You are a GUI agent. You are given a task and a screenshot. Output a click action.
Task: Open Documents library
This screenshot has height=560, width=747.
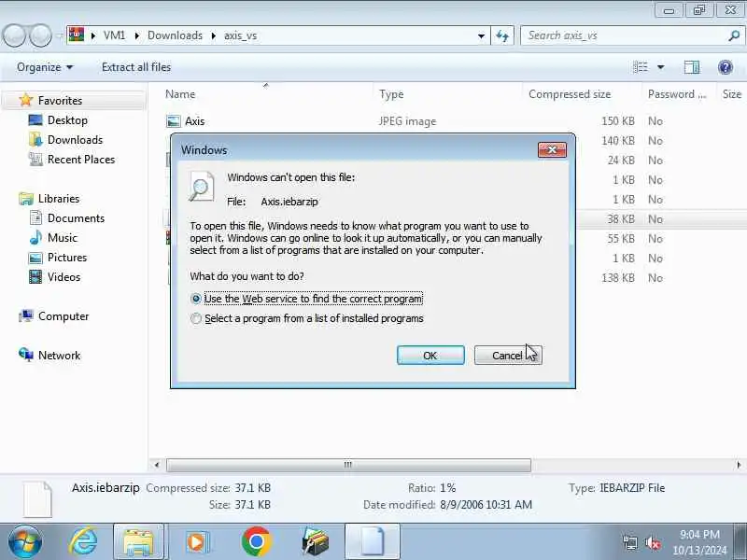click(x=76, y=218)
